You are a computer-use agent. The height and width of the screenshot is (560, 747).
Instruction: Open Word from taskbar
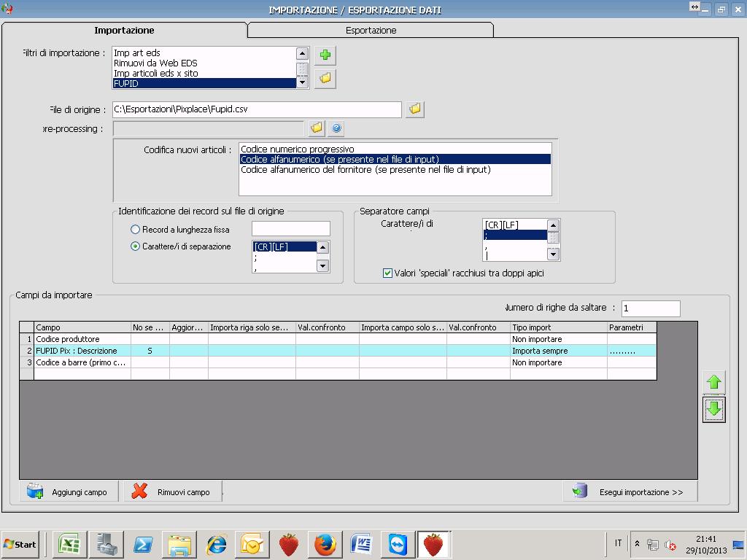coord(361,544)
